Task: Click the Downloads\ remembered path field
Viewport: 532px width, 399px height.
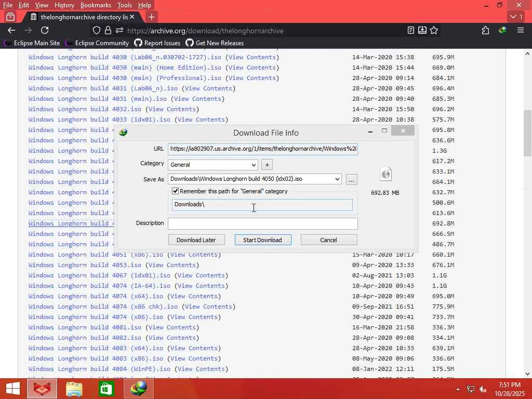Action: (x=262, y=205)
